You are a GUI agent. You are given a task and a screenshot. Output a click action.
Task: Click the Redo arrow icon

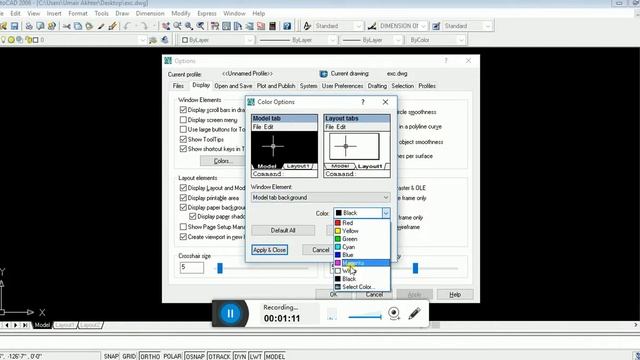coord(144,26)
